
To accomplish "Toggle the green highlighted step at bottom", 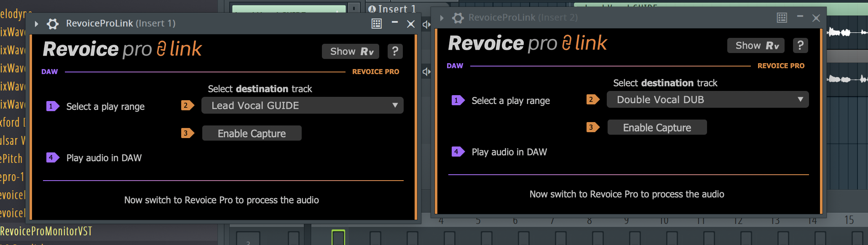I will click(338, 237).
